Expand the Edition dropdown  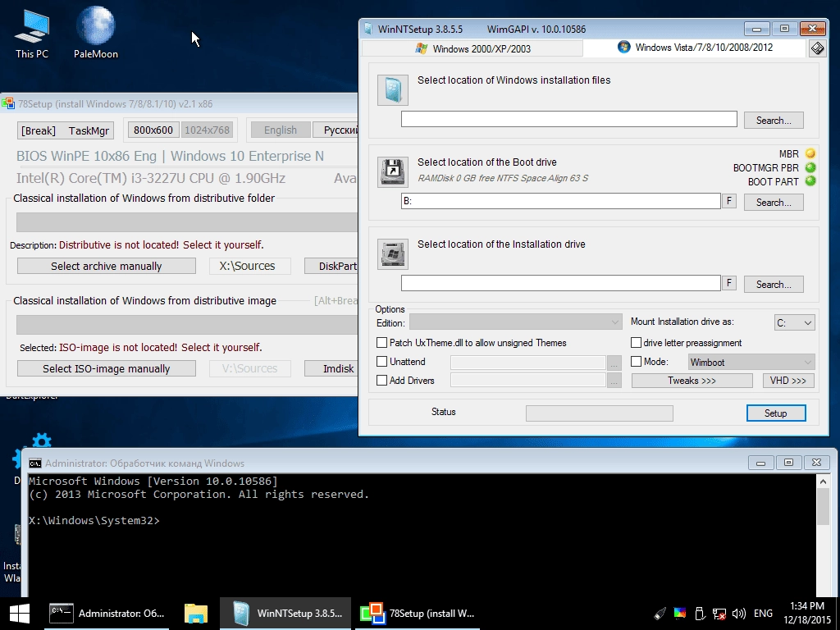pos(515,322)
